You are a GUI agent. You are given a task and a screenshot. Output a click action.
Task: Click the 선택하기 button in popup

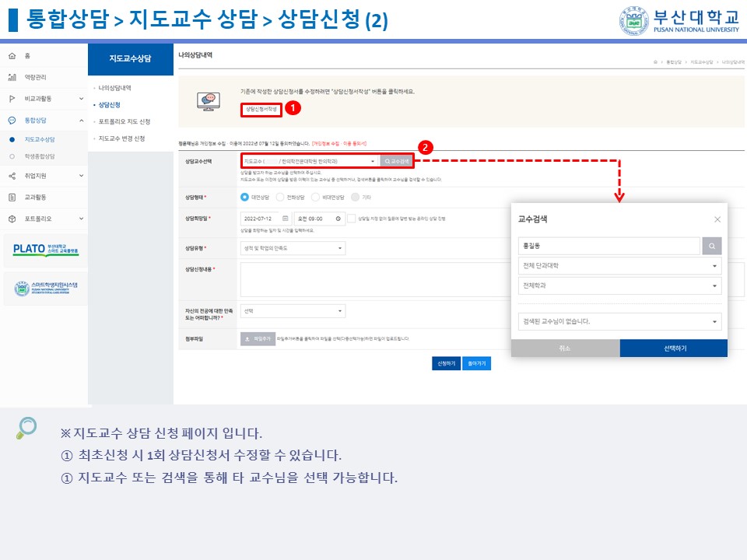(674, 348)
